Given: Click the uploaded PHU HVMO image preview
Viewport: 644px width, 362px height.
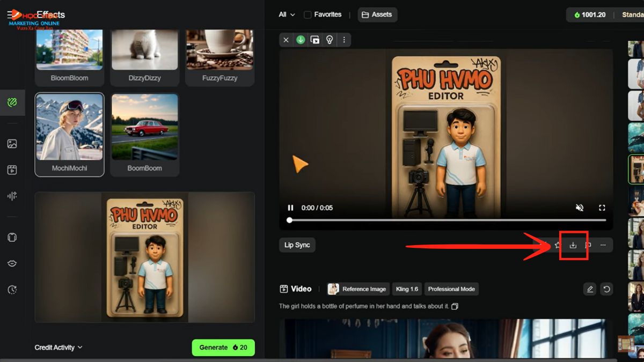Looking at the screenshot, I should (x=145, y=257).
